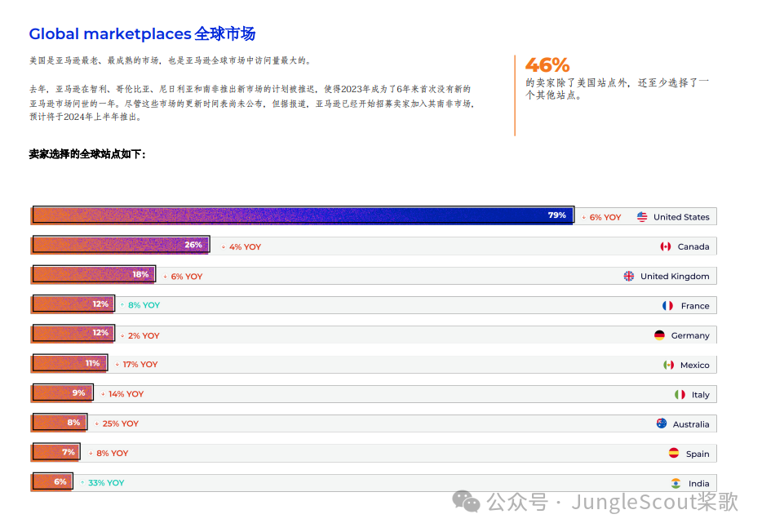Click the Spain flag icon

(x=674, y=454)
